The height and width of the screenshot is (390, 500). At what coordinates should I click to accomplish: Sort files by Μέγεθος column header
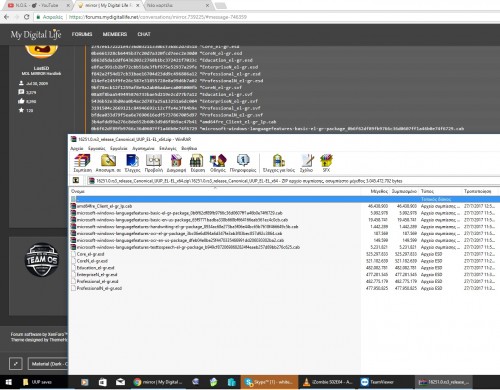379,191
